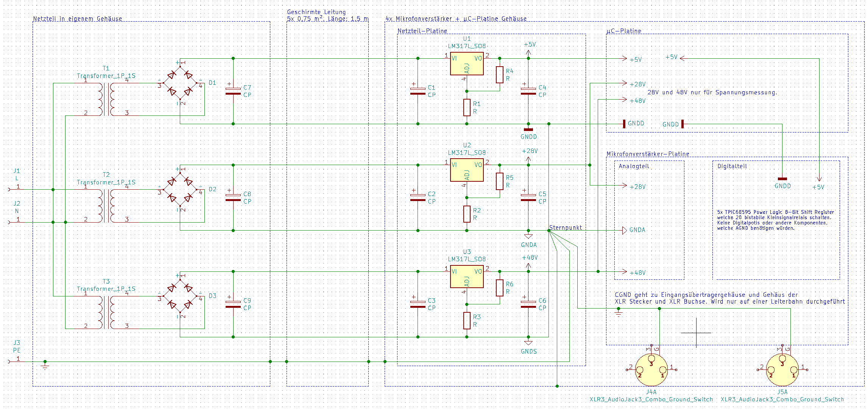Select the U3 LM317L regulator

(466, 277)
